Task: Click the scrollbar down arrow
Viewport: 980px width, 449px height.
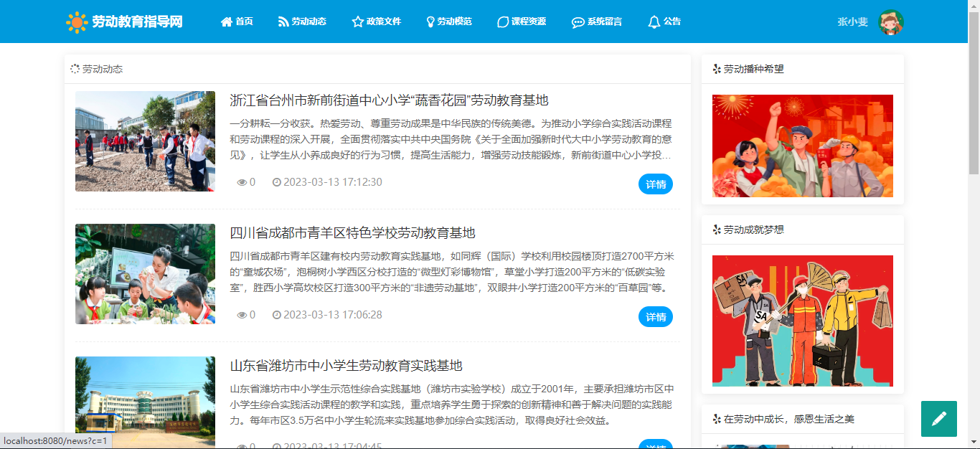Action: pos(974,443)
